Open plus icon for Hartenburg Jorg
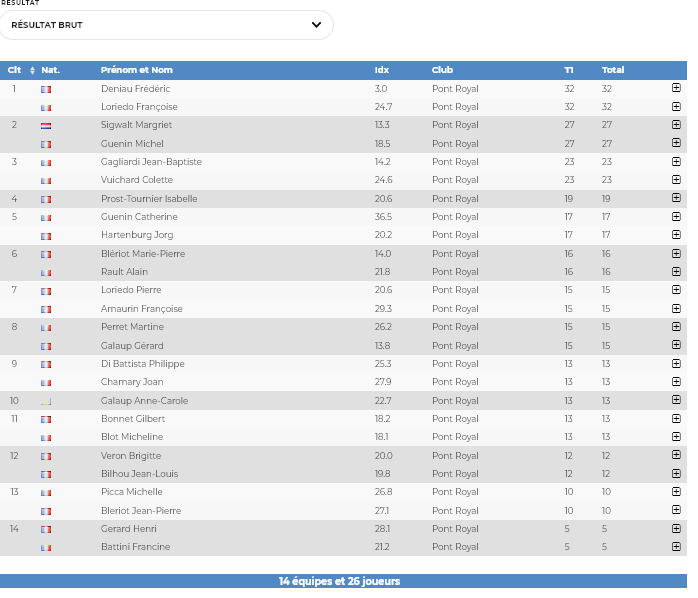The width and height of the screenshot is (698, 598). (x=676, y=235)
